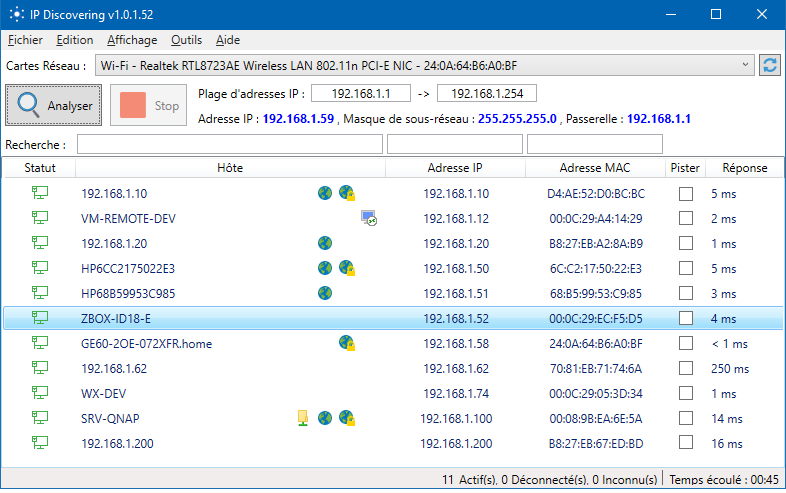786x493 pixels.
Task: Click the status computer icon for 192.168.1.62
Action: (40, 368)
